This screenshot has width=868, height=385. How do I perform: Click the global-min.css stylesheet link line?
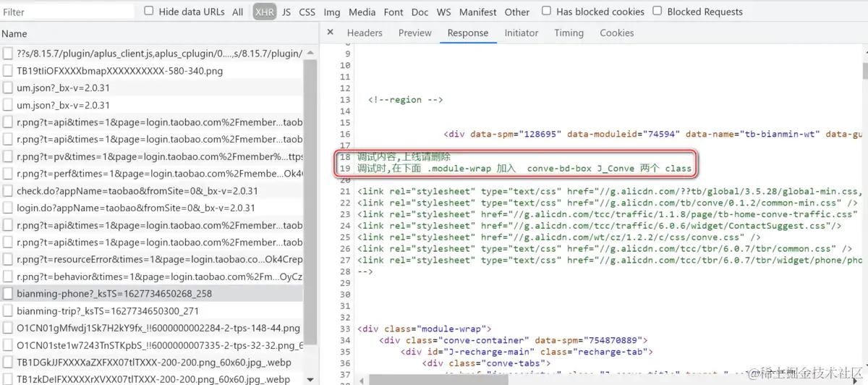click(609, 191)
